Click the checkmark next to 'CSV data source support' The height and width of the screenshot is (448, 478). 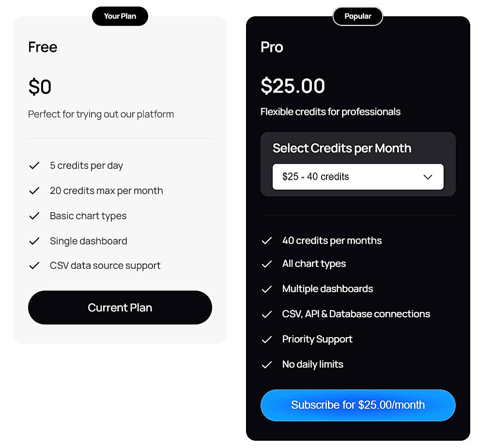coord(34,265)
